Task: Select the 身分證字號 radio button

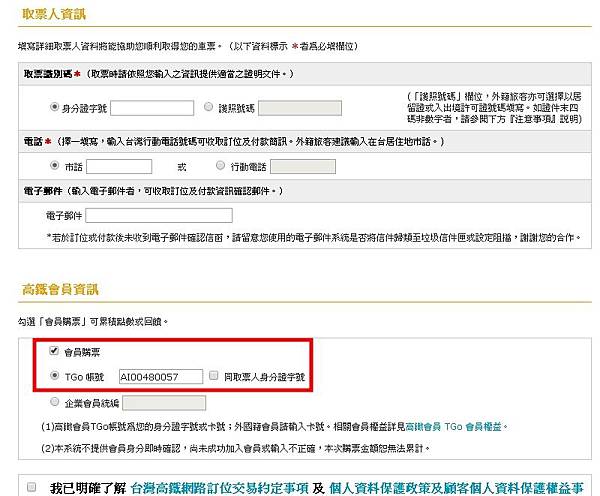Action: pyautogui.click(x=54, y=107)
